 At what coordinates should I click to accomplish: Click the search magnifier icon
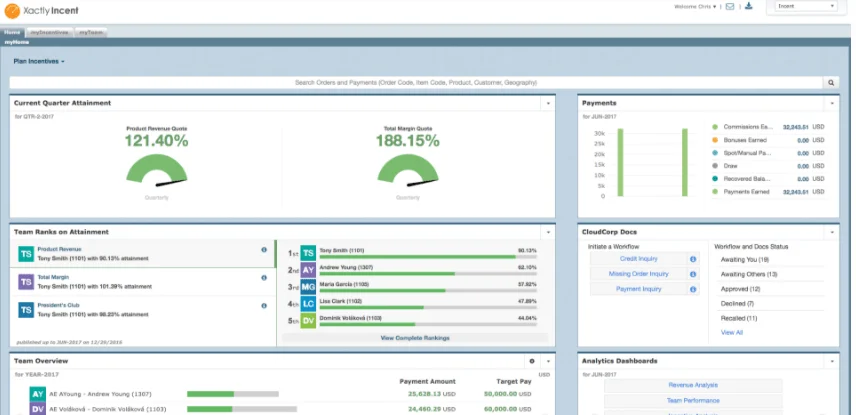[830, 82]
